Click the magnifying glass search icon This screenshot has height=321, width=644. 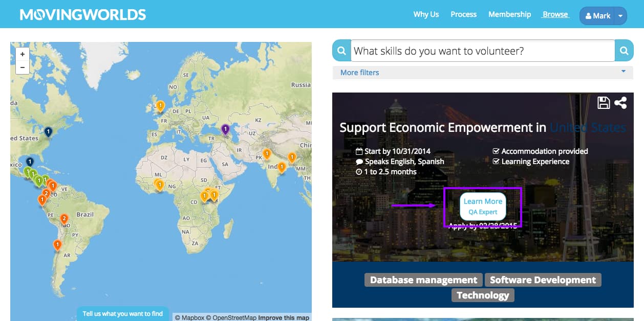pos(624,51)
